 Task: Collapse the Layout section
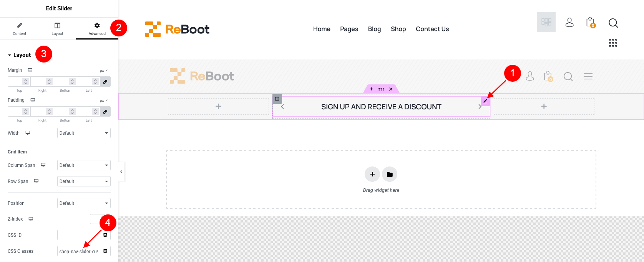19,55
